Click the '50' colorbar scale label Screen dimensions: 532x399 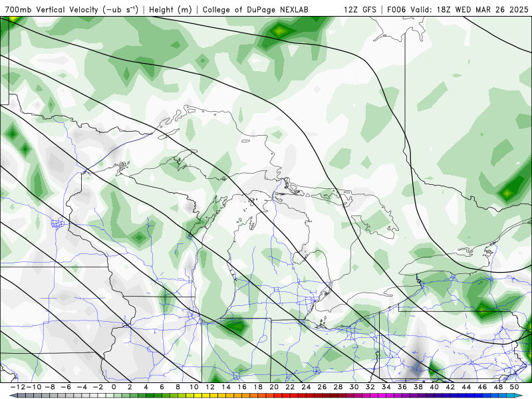click(514, 387)
